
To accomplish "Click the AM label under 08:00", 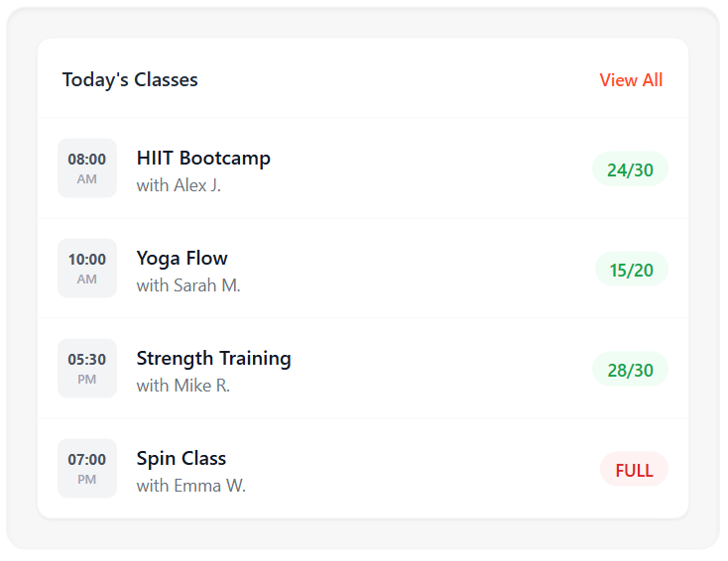I will click(x=87, y=179).
